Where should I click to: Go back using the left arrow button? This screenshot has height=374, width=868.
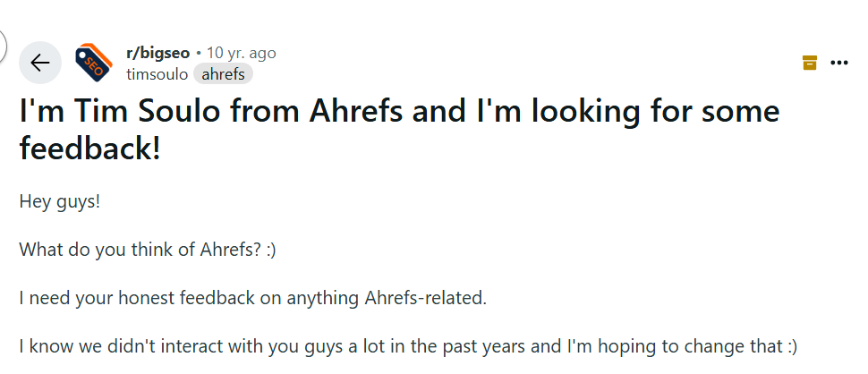pyautogui.click(x=40, y=63)
